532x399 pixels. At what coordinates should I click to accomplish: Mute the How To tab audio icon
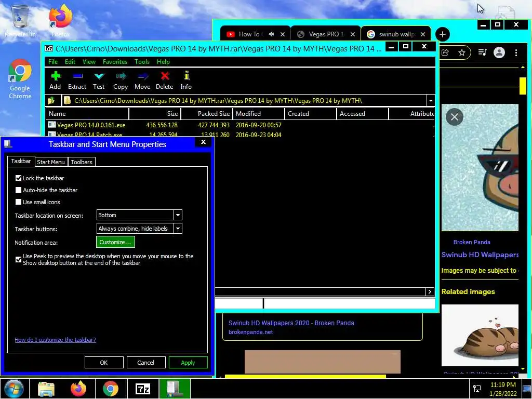tap(271, 34)
